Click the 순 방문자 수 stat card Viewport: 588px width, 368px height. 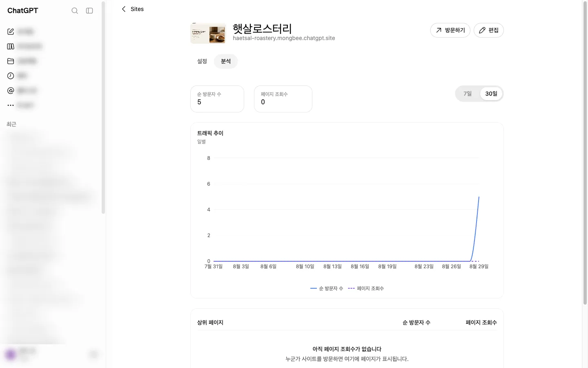[x=217, y=99]
